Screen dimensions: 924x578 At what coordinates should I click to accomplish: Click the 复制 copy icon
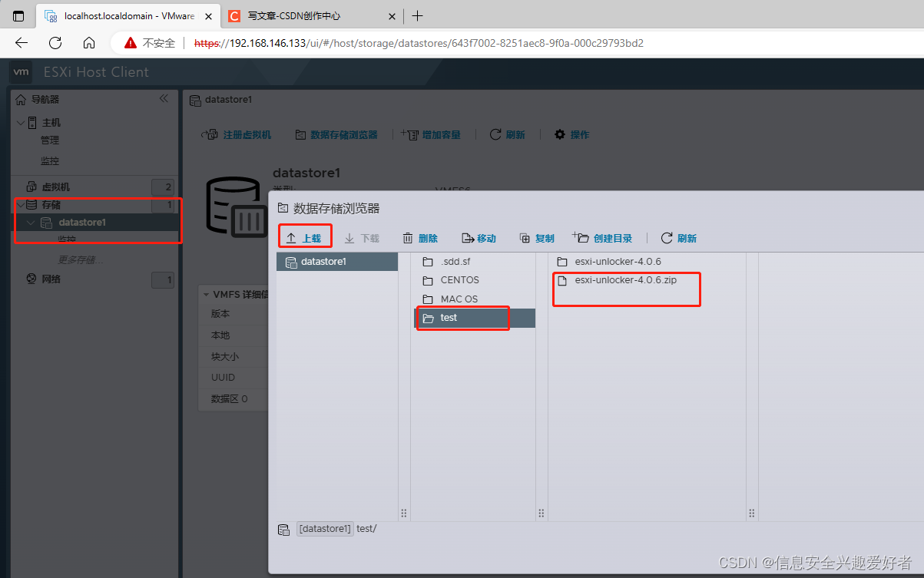pyautogui.click(x=523, y=237)
